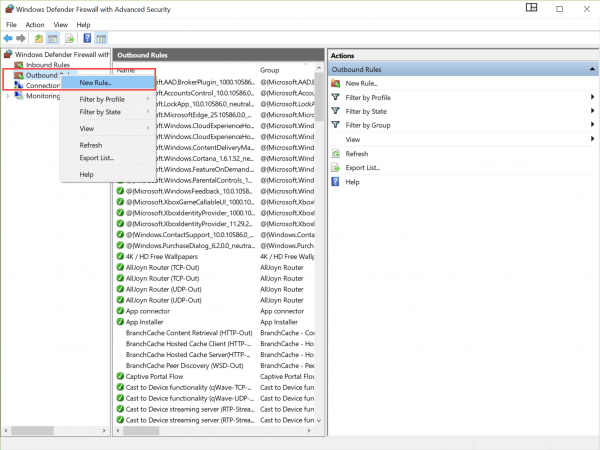Click the New Rule icon in Actions pane

tap(336, 83)
